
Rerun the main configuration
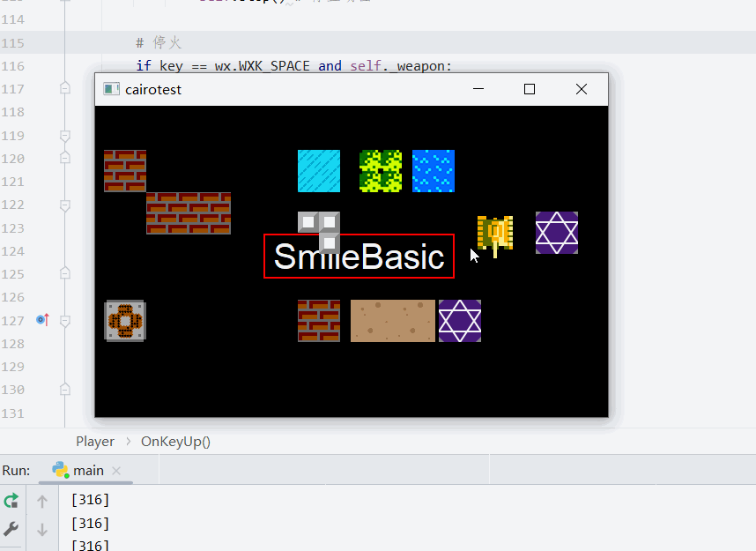11,501
